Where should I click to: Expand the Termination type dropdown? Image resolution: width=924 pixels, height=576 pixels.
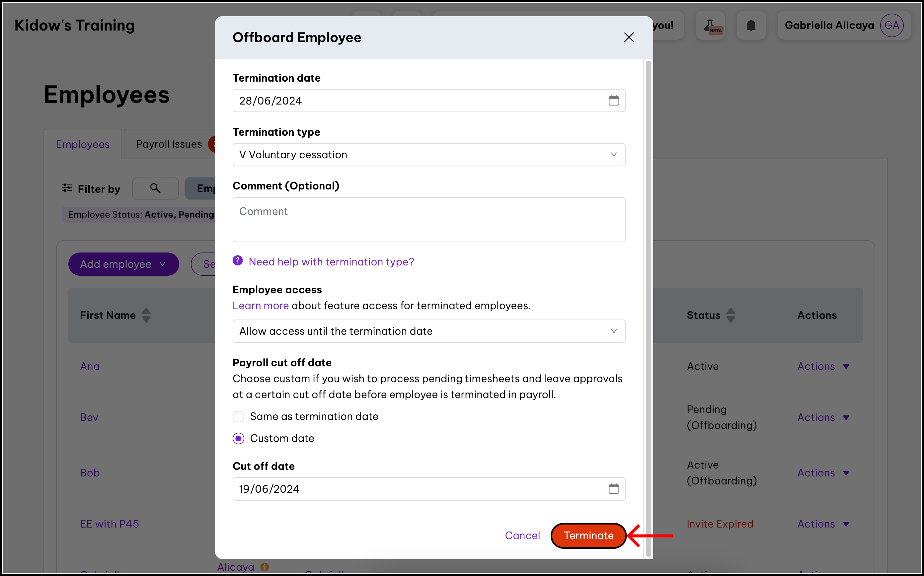coord(429,155)
